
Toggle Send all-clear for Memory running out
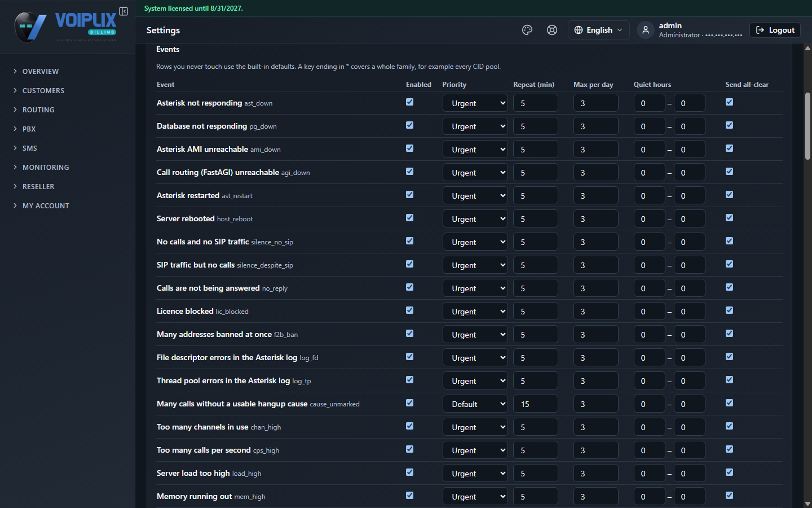[x=730, y=496]
